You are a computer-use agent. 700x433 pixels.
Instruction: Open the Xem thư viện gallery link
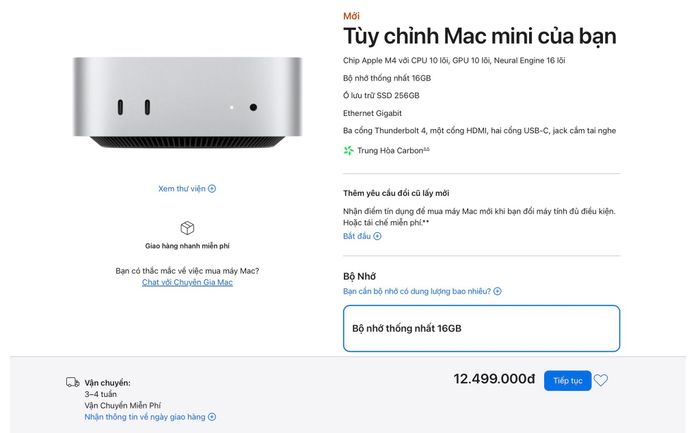point(186,188)
